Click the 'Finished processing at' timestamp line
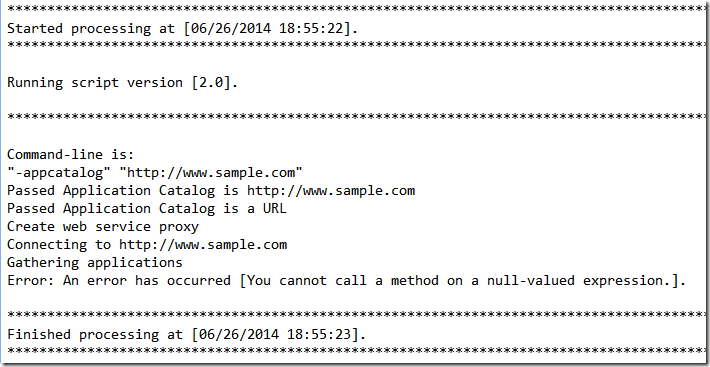This screenshot has height=367, width=710. point(187,334)
